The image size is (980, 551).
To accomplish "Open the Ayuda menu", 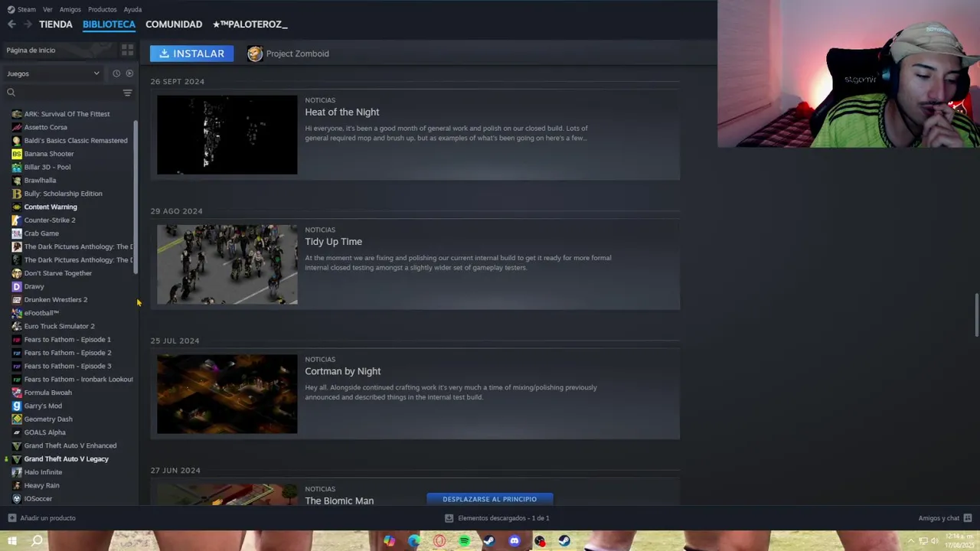I will pos(132,9).
